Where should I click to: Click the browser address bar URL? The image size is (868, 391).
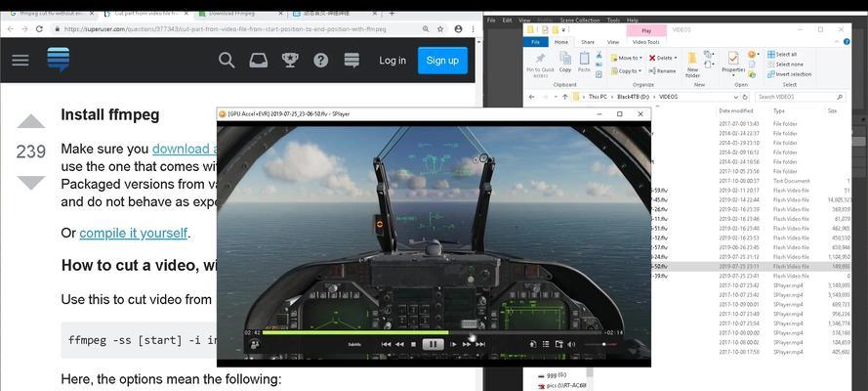pos(226,28)
